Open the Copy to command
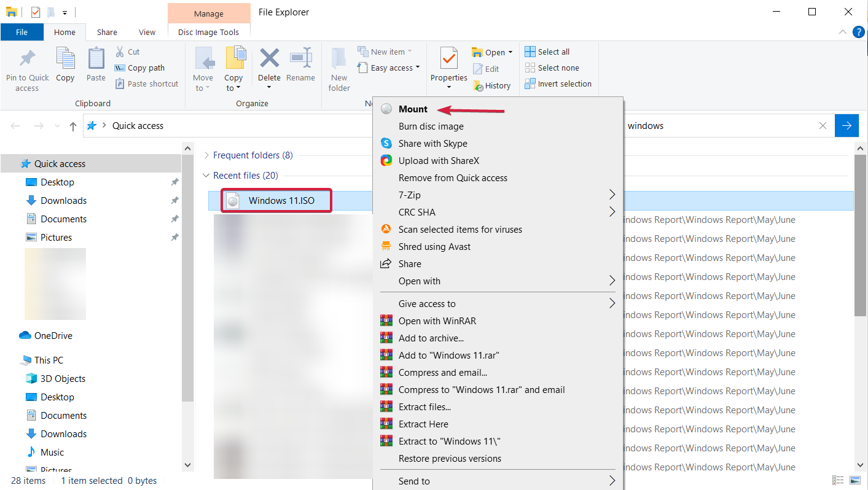 233,69
